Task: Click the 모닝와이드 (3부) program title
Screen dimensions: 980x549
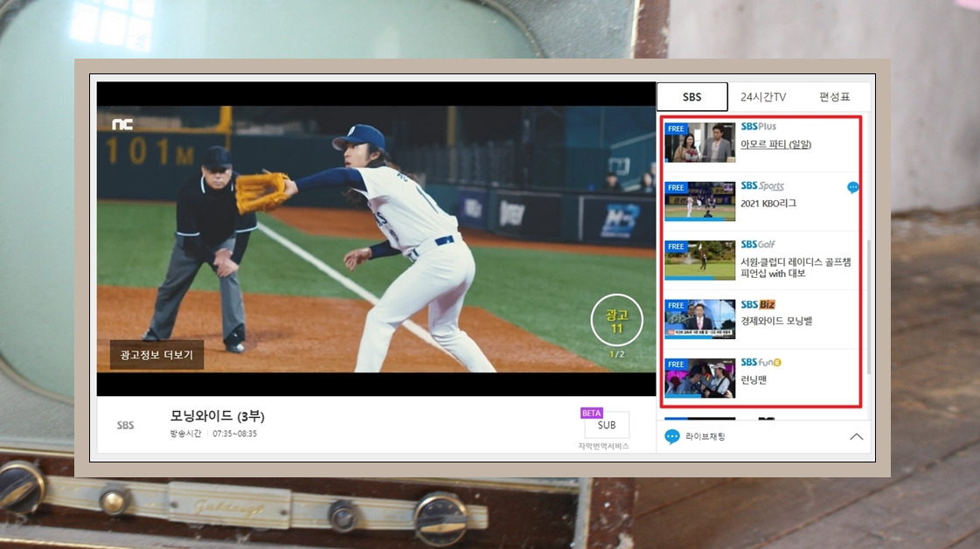Action: coord(217,416)
